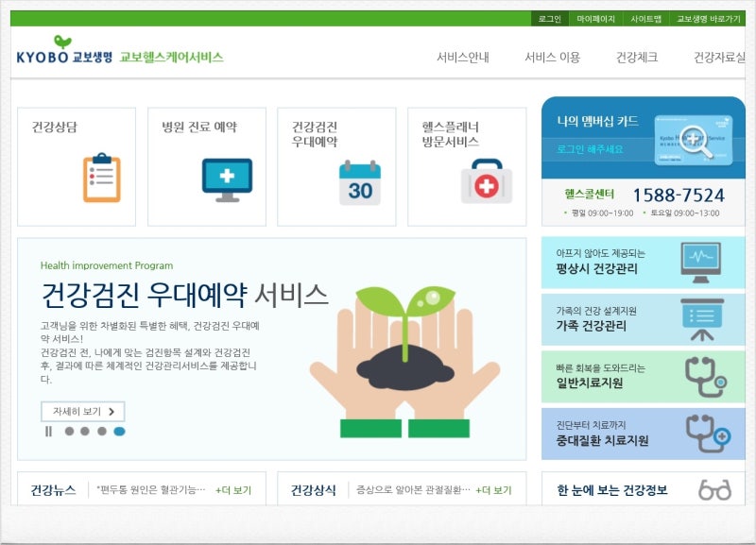
Task: Open the 건강자료실 menu
Action: coord(719,58)
